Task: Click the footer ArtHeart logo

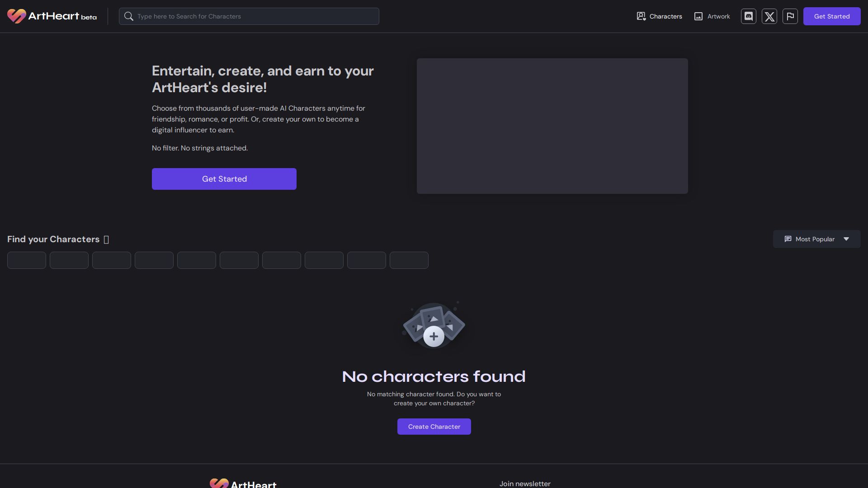Action: (x=243, y=483)
